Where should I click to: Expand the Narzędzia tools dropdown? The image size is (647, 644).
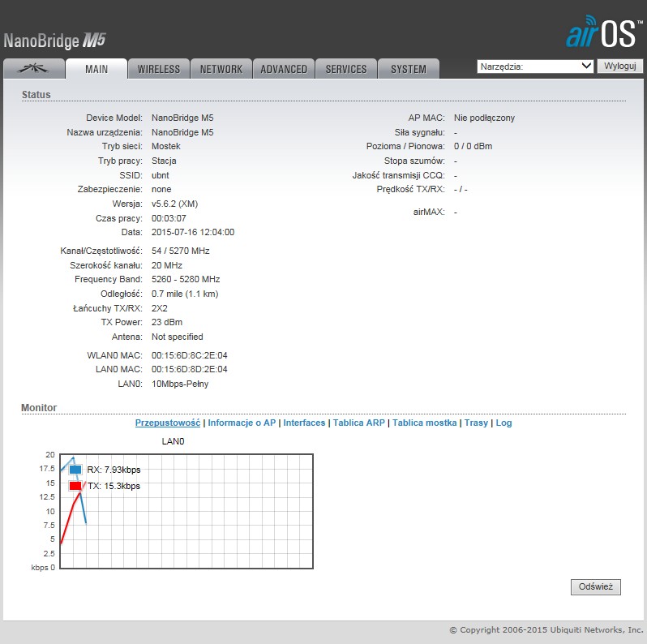coord(535,67)
